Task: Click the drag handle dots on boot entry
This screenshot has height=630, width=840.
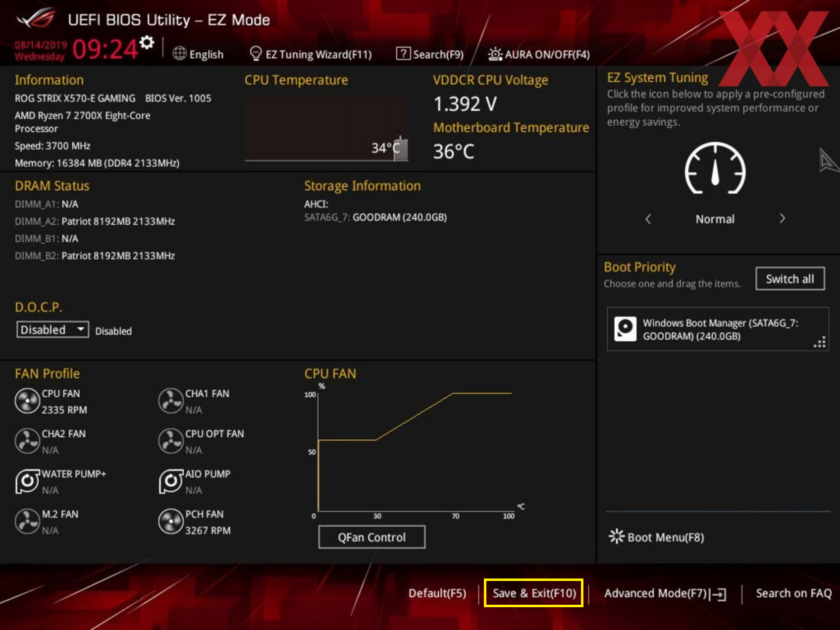Action: point(820,342)
